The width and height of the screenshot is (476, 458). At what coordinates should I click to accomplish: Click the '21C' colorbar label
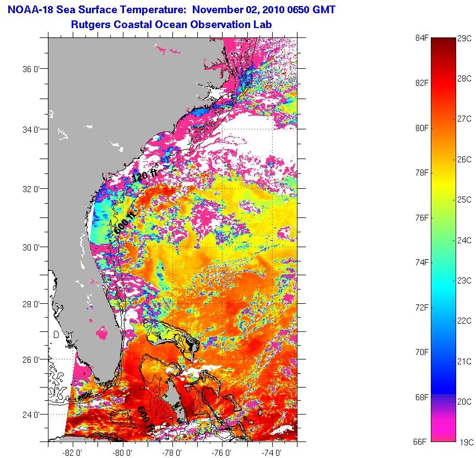coord(464,362)
